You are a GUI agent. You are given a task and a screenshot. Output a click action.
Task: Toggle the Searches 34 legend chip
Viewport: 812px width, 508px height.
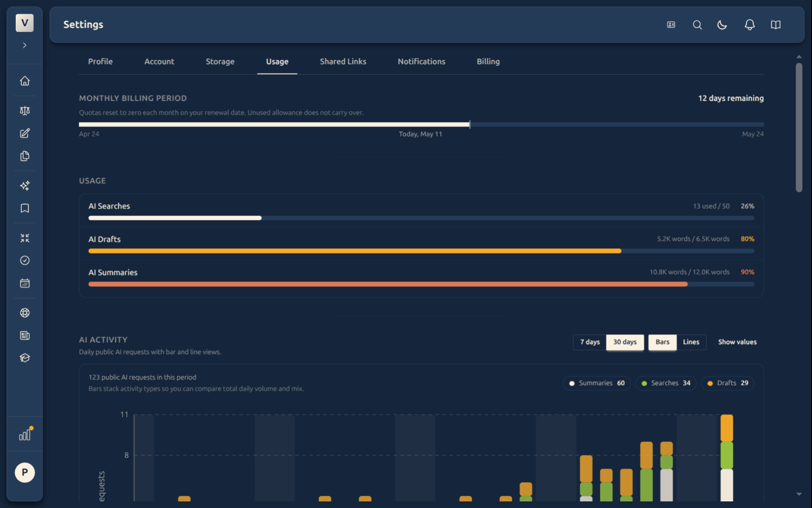point(666,383)
